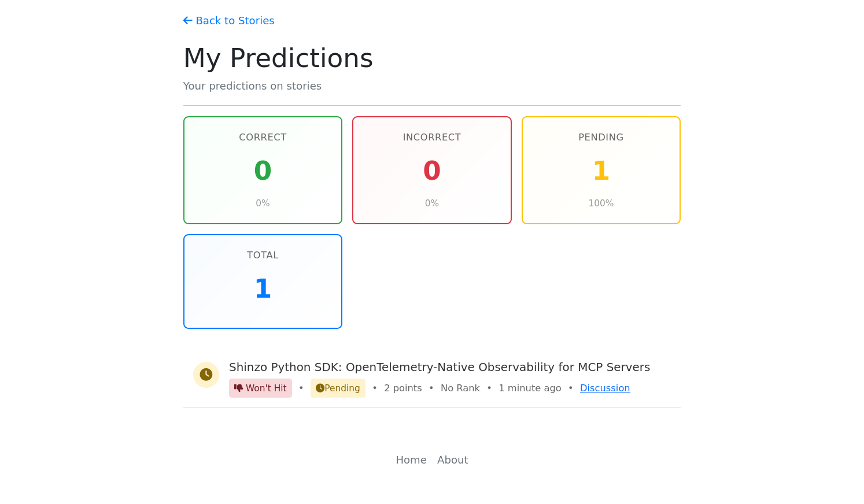Click the CORRECT card label
The width and height of the screenshot is (864, 504).
point(263,137)
